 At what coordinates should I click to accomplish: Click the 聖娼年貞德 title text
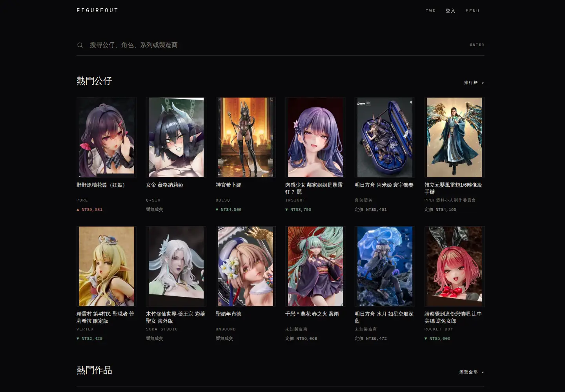pos(228,314)
